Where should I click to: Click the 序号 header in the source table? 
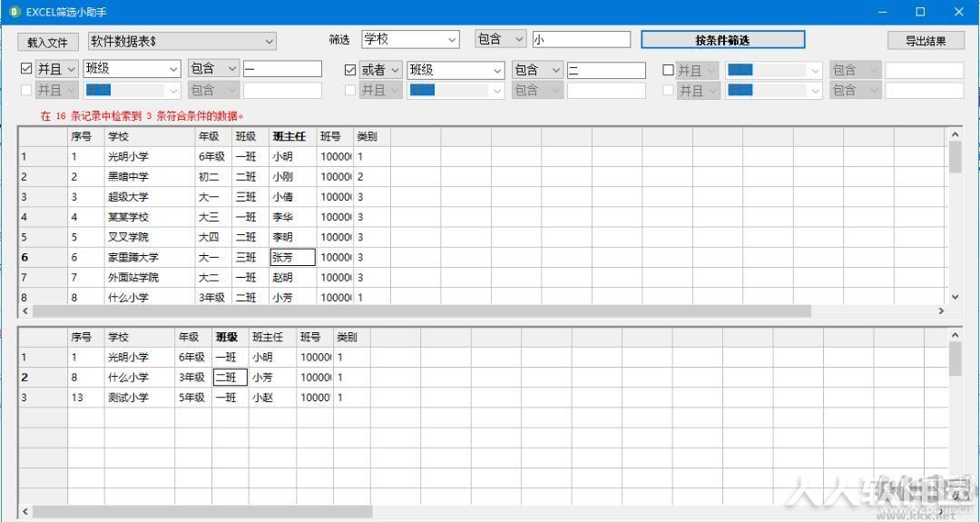click(86, 136)
